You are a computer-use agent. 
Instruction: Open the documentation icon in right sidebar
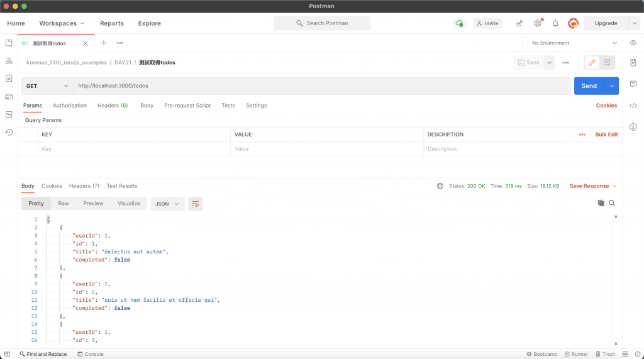click(633, 62)
